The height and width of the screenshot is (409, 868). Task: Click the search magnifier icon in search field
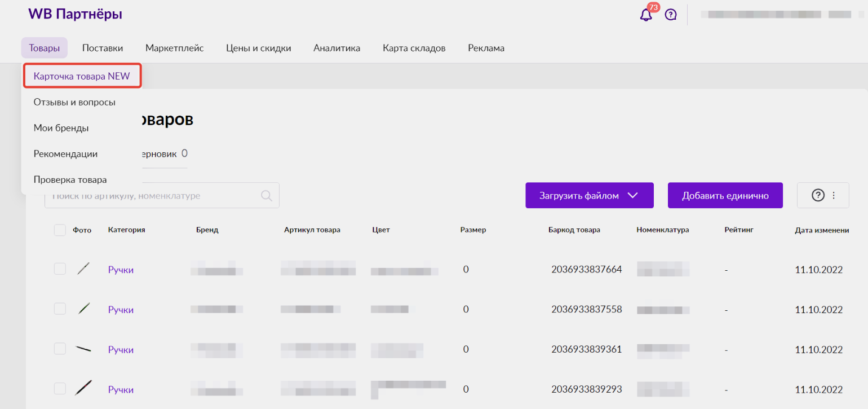(x=267, y=196)
